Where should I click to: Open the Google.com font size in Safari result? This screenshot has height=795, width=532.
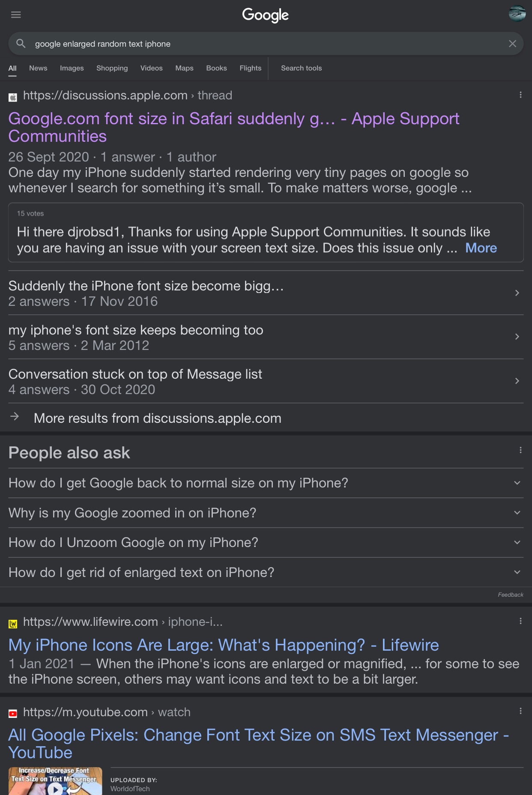coord(234,127)
